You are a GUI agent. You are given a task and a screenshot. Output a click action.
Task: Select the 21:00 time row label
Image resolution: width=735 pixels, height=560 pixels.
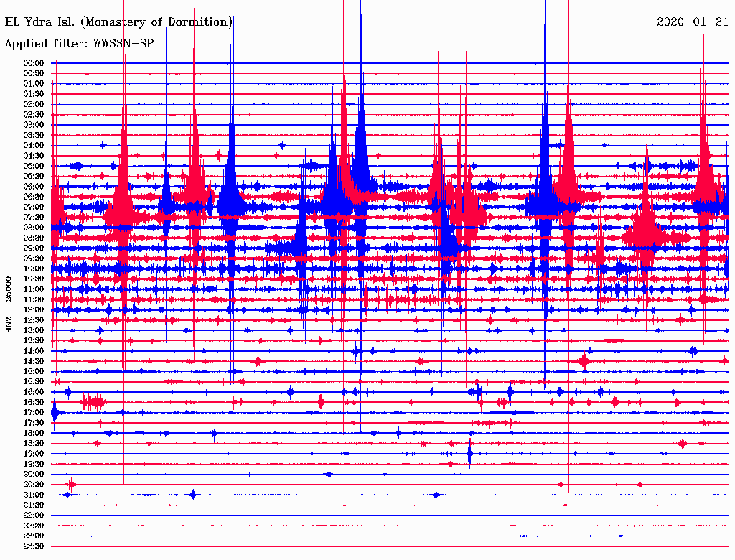point(34,495)
